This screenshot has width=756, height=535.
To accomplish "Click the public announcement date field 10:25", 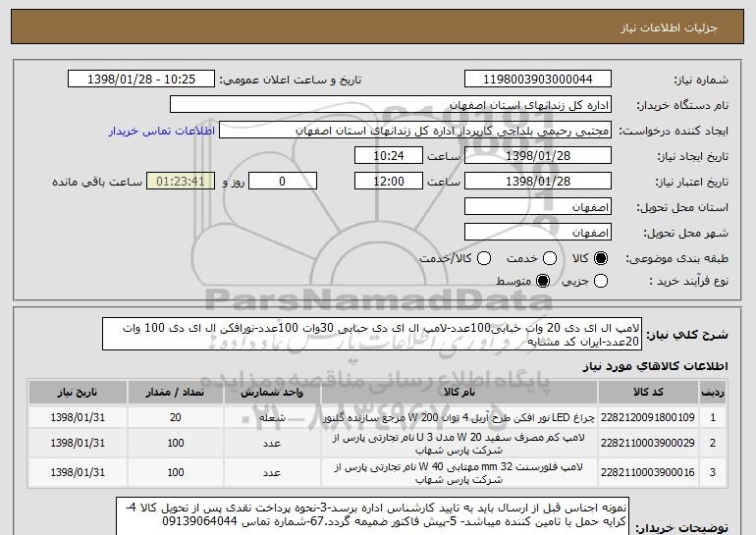I will coord(141,80).
